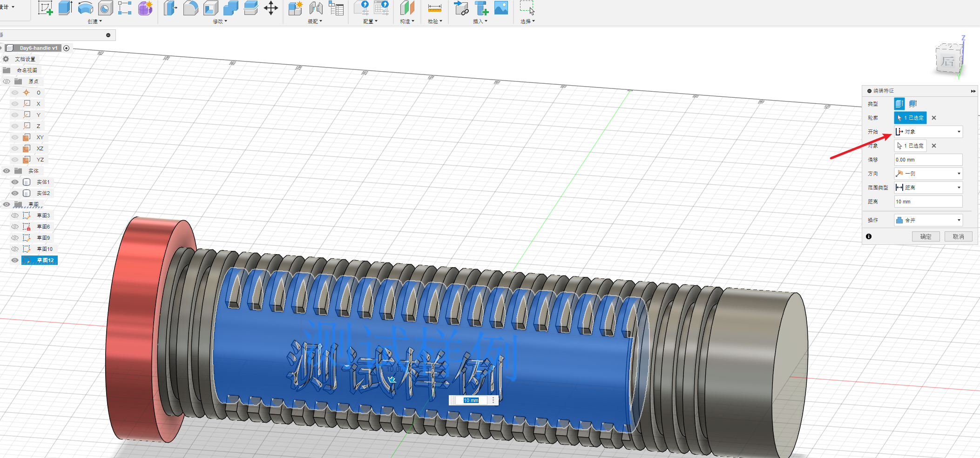Click the 确定 button to confirm

tap(926, 236)
